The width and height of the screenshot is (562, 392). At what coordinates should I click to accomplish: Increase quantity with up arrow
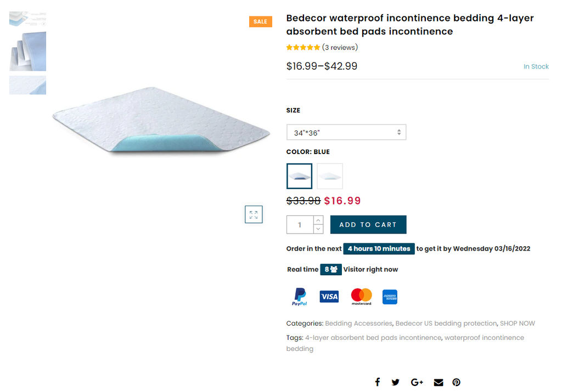[318, 220]
